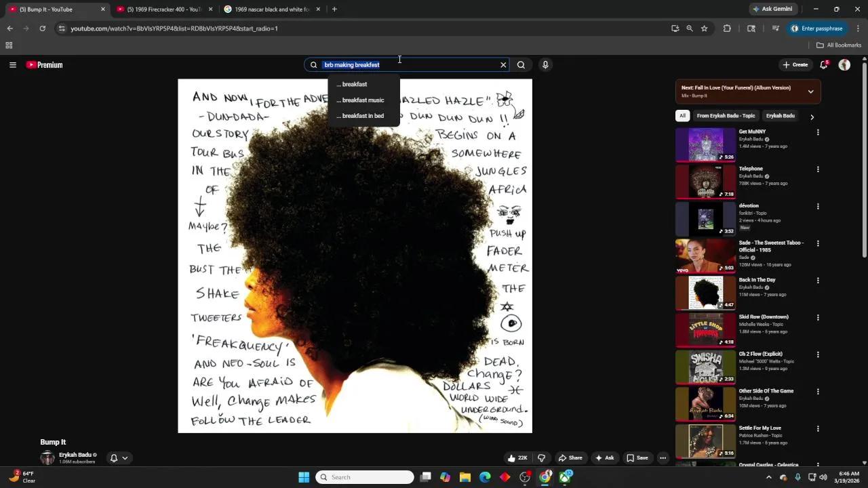Click the Ask button below the video
Screen dimensions: 868x488
[604, 457]
